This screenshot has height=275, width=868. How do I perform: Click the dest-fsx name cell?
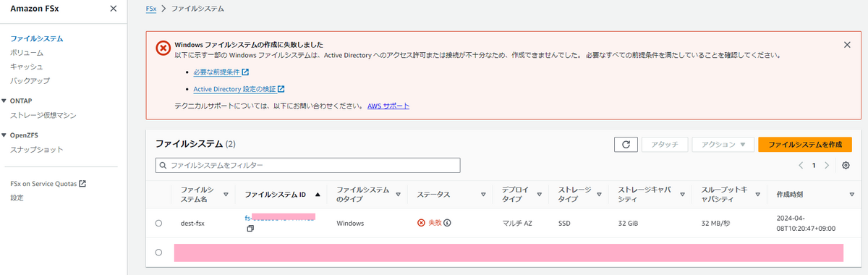point(192,223)
